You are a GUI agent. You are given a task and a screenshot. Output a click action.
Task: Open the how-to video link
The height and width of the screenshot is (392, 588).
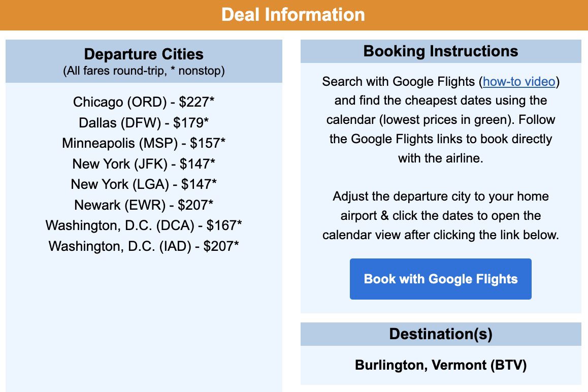tap(518, 81)
